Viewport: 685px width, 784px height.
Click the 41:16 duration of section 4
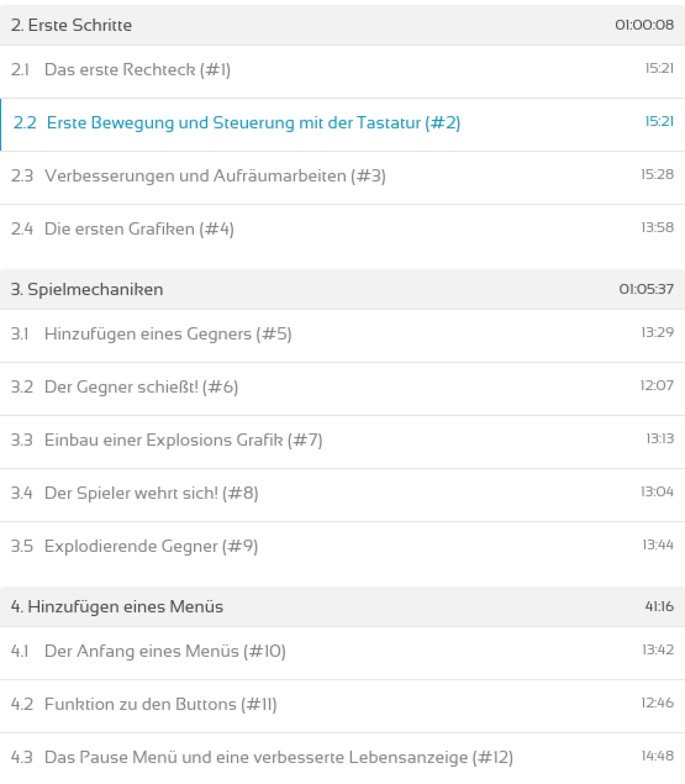pyautogui.click(x=659, y=607)
